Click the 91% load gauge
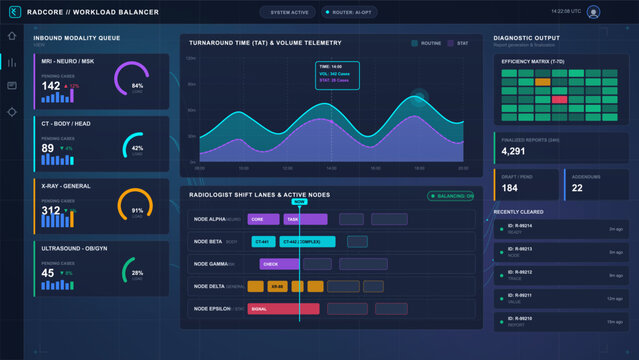Screen dimensions: 639x360 (x=135, y=205)
